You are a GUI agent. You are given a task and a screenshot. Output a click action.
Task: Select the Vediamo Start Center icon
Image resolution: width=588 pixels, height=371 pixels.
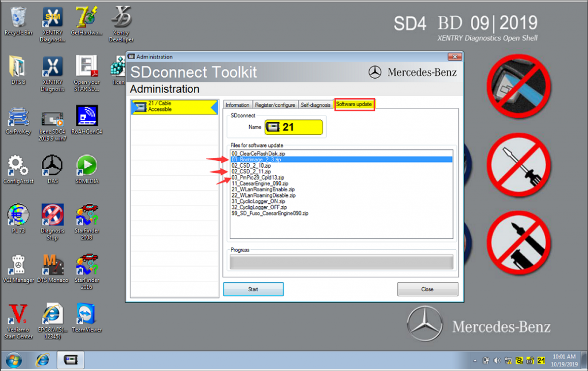18,321
